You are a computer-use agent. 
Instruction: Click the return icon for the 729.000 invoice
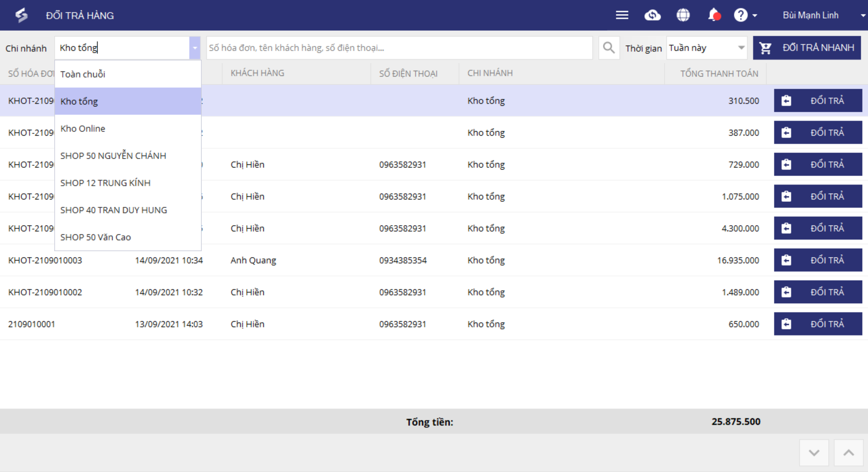pos(786,164)
